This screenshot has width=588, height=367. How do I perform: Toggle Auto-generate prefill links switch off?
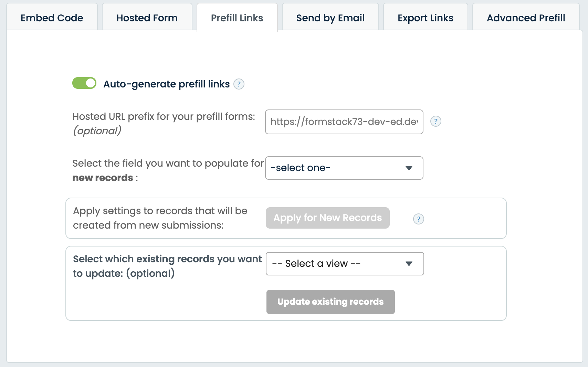[x=84, y=83]
